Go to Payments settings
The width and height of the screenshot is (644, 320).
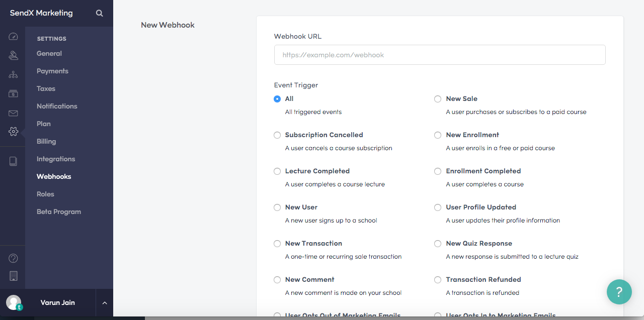click(x=52, y=71)
